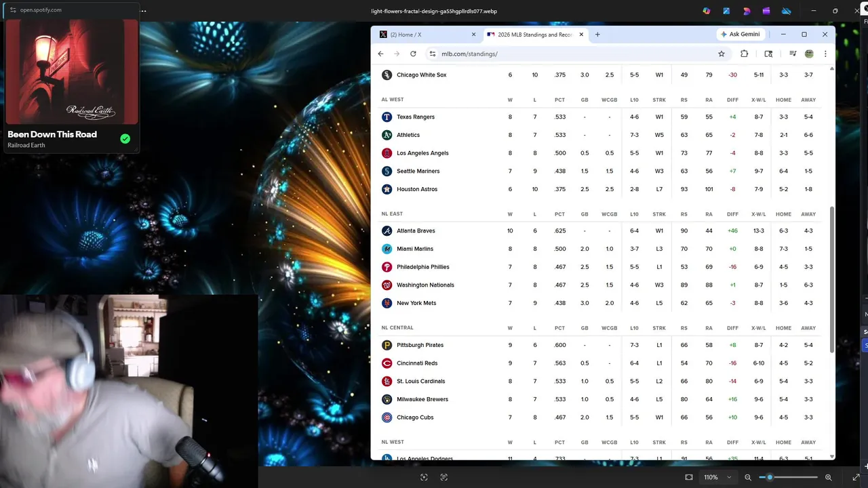Click the visual search icon in Photos bottom bar

click(x=424, y=477)
